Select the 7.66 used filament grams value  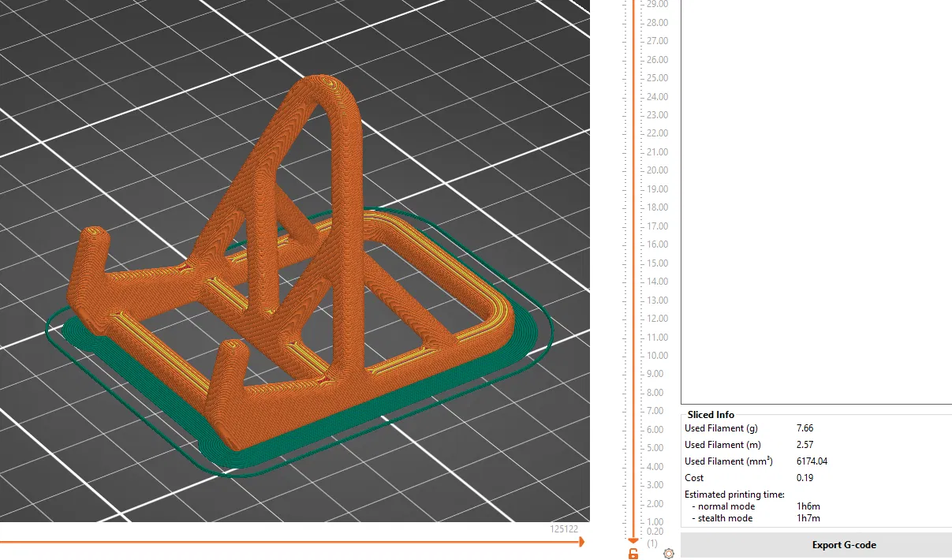(x=805, y=428)
